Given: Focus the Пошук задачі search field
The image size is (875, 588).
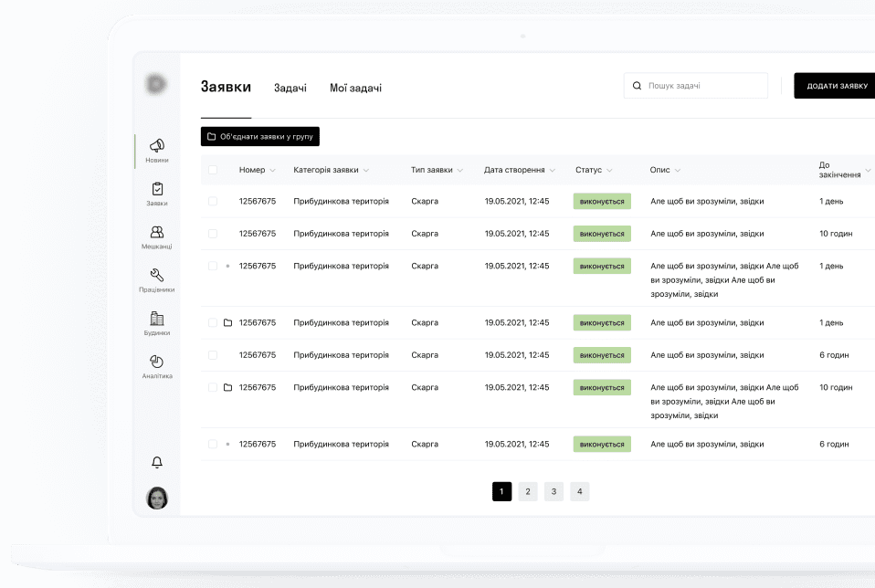Looking at the screenshot, I should click(695, 85).
